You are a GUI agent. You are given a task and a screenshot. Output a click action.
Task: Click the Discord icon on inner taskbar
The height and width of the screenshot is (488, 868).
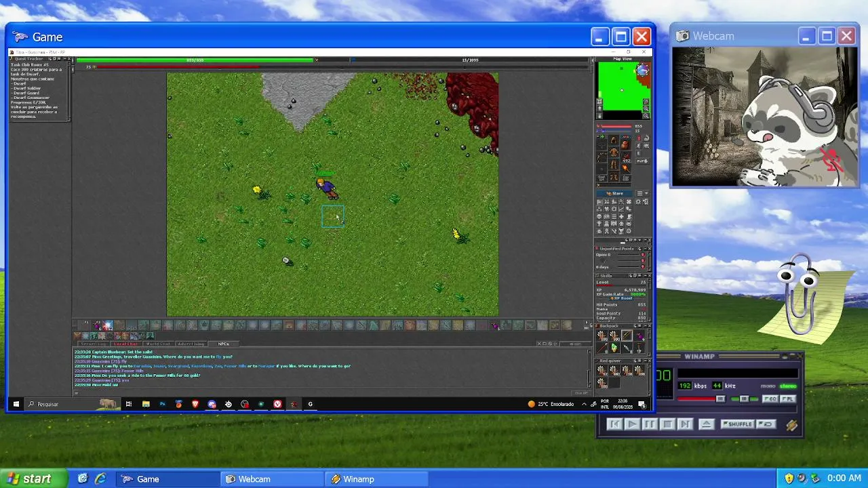coord(212,404)
